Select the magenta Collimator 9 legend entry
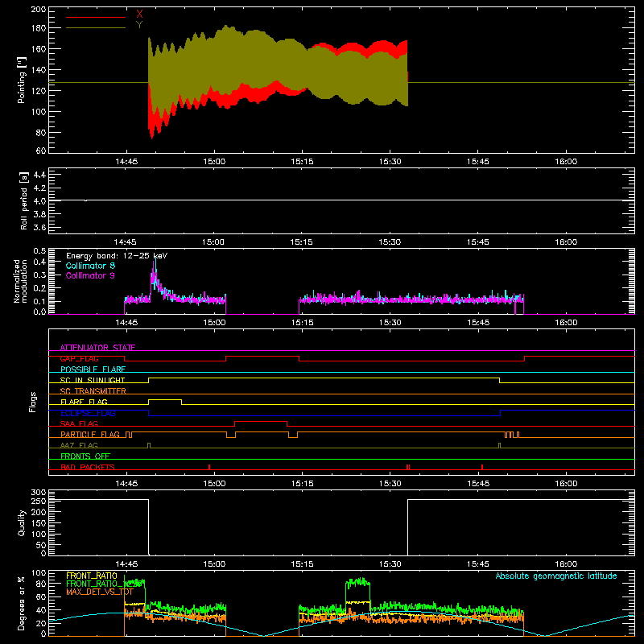This screenshot has width=644, height=644. coord(90,275)
